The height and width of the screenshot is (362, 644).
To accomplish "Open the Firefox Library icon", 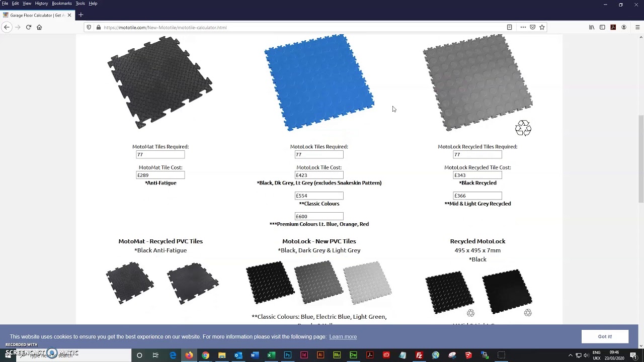I will pyautogui.click(x=592, y=27).
